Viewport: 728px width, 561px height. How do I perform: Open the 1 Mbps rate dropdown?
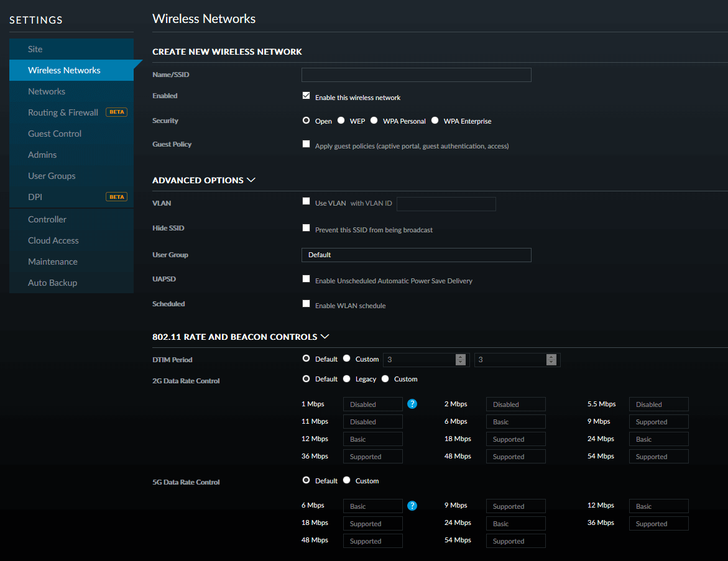[372, 404]
